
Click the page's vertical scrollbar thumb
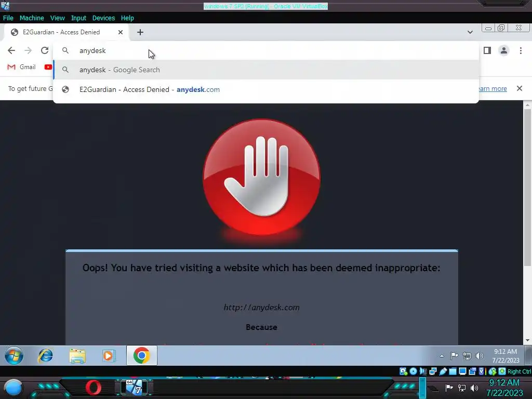pyautogui.click(x=527, y=188)
